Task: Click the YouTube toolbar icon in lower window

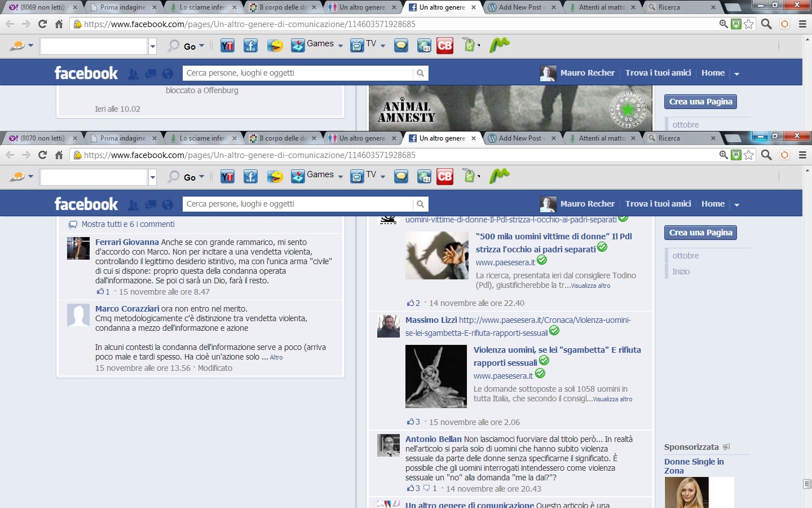Action: 227,177
